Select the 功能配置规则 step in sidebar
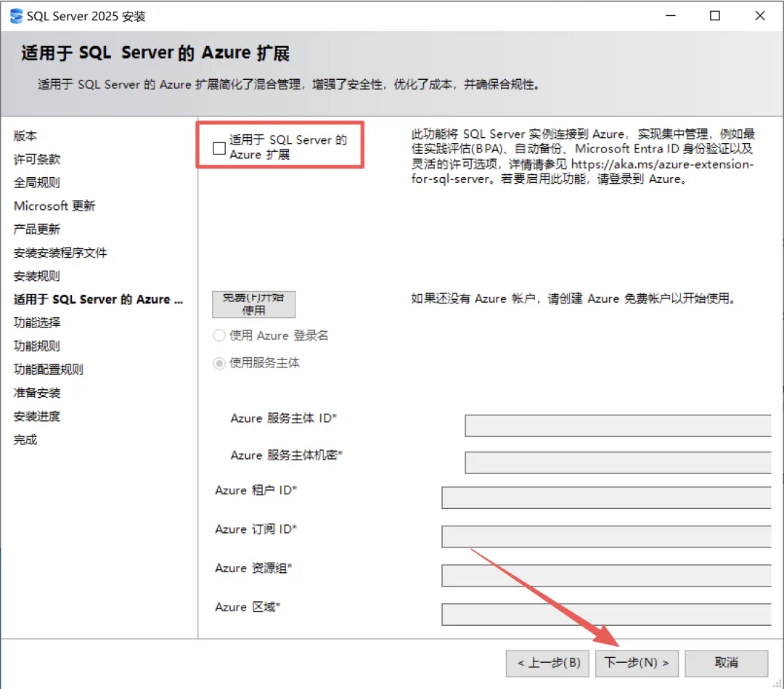The height and width of the screenshot is (689, 784). click(x=48, y=370)
